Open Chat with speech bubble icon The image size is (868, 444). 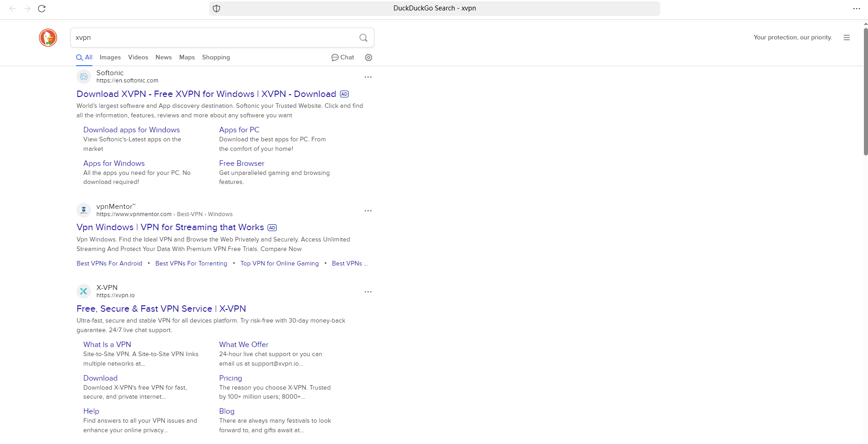click(x=343, y=58)
